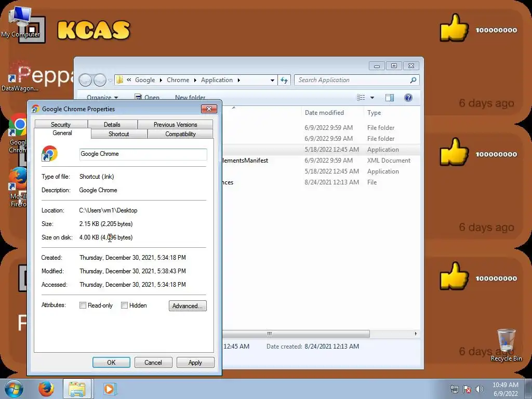
Task: Click the Chrome shortcut icon in dialog
Action: 49,153
